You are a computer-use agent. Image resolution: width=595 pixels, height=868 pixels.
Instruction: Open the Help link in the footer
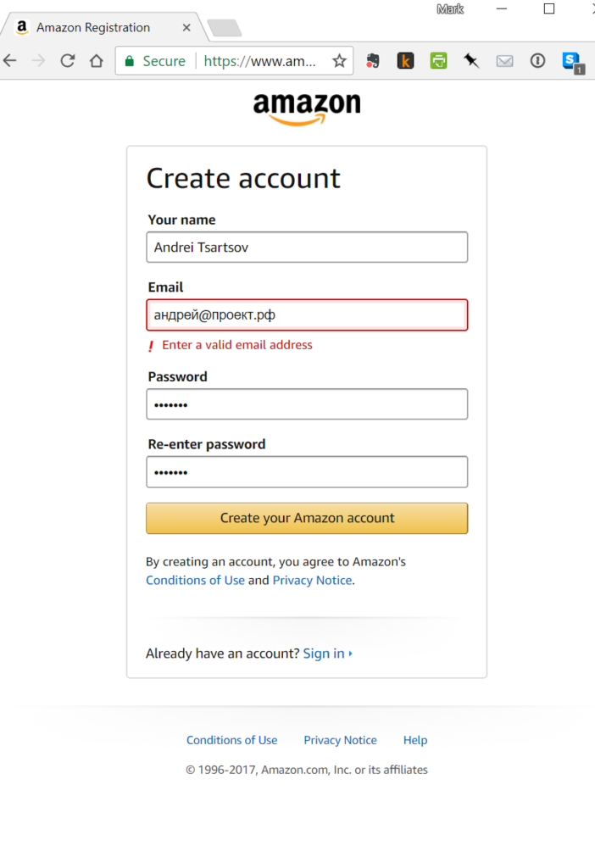point(415,740)
